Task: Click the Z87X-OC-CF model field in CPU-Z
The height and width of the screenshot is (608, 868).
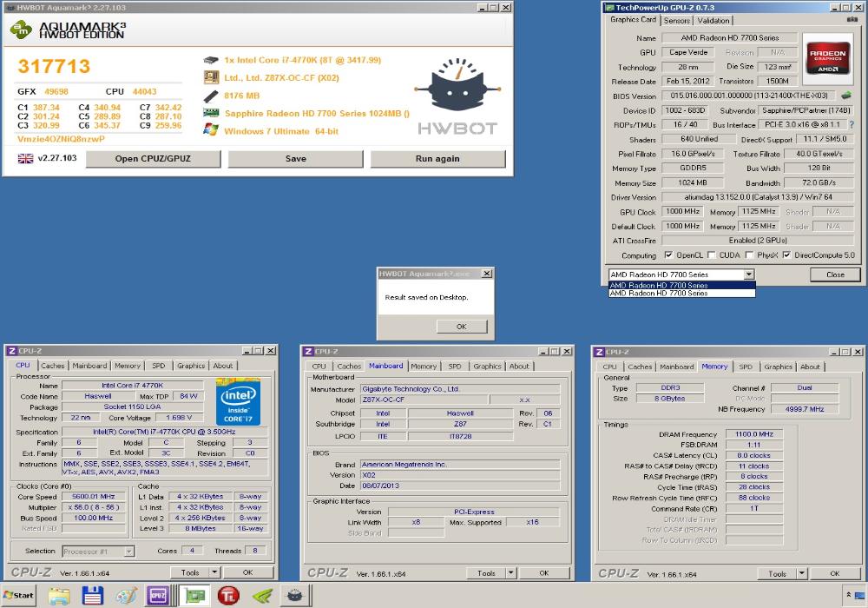Action: (424, 400)
